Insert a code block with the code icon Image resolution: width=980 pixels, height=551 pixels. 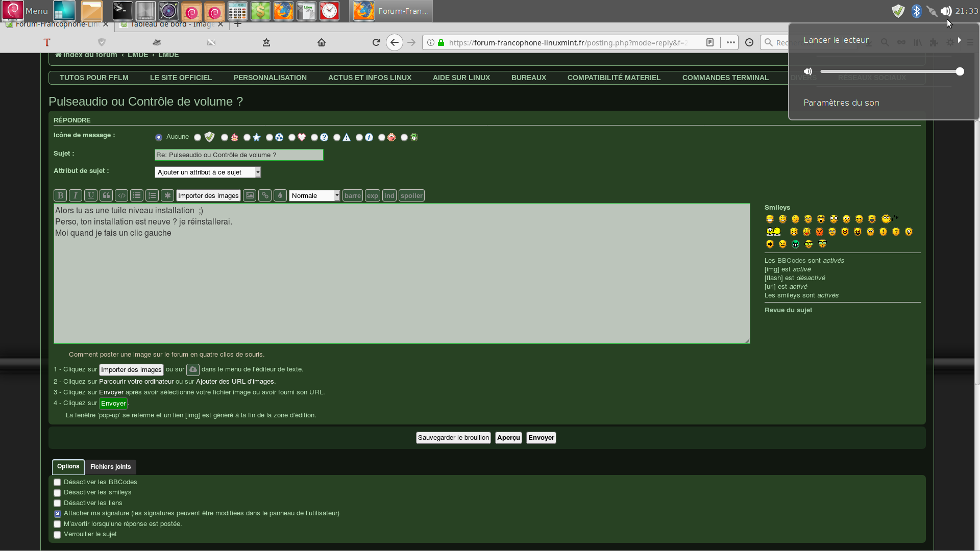click(121, 195)
